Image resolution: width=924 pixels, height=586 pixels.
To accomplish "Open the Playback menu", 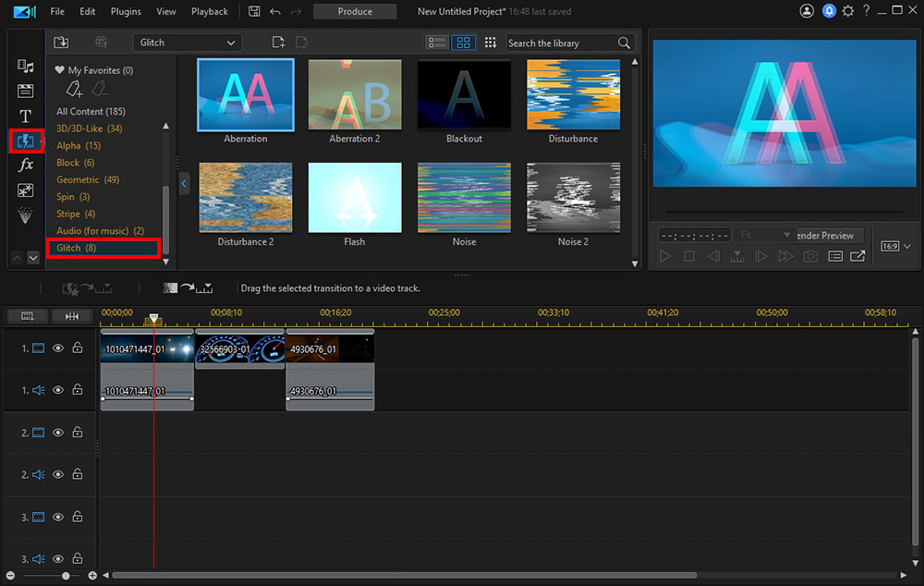I will click(209, 12).
